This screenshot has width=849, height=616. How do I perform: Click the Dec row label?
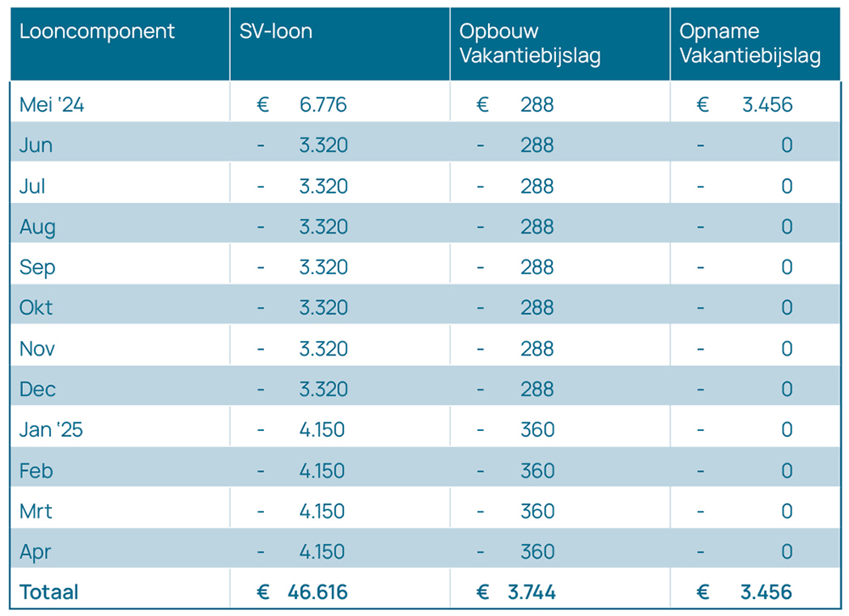click(x=37, y=389)
